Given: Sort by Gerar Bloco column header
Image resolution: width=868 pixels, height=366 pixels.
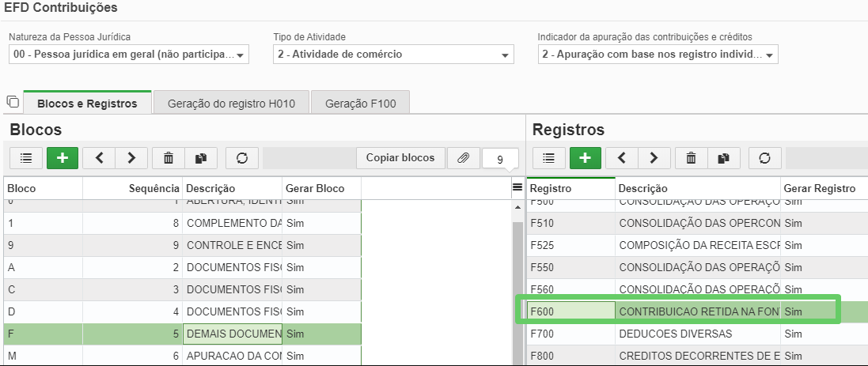Looking at the screenshot, I should pos(321,188).
